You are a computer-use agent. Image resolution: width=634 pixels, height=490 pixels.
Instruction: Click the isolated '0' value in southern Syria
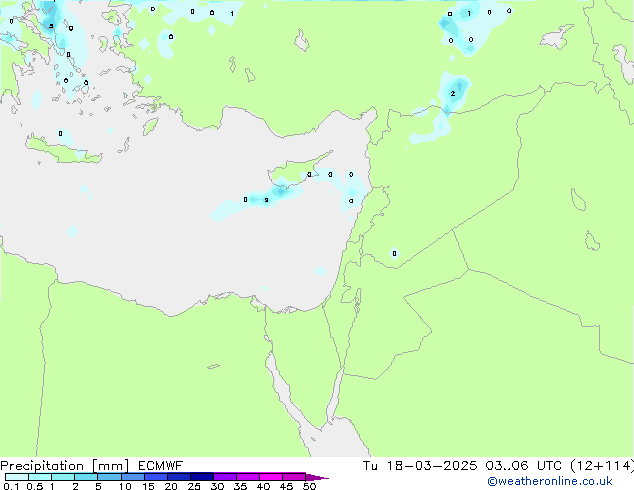tap(395, 253)
